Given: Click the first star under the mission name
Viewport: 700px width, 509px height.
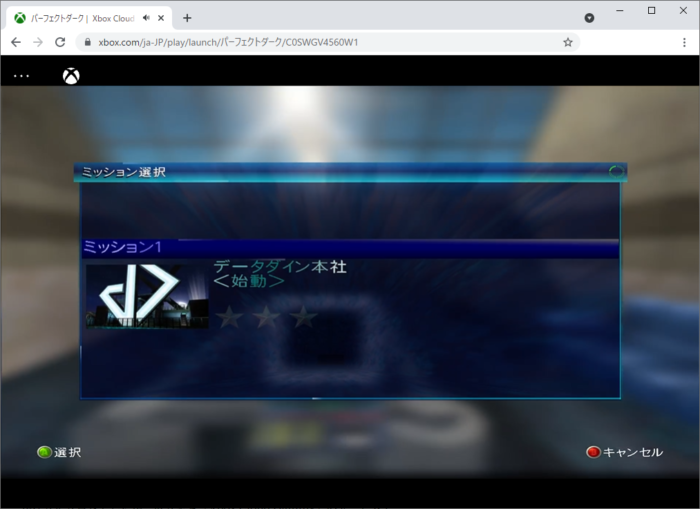Looking at the screenshot, I should [x=230, y=318].
